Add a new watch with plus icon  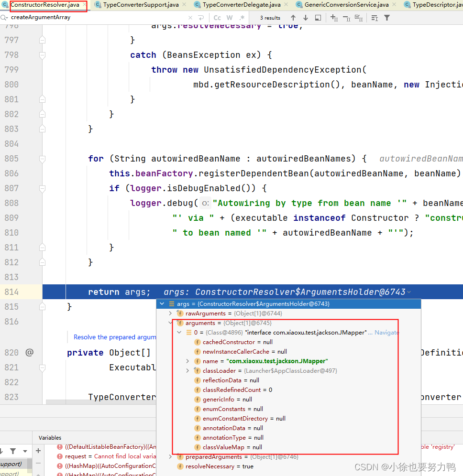38,451
